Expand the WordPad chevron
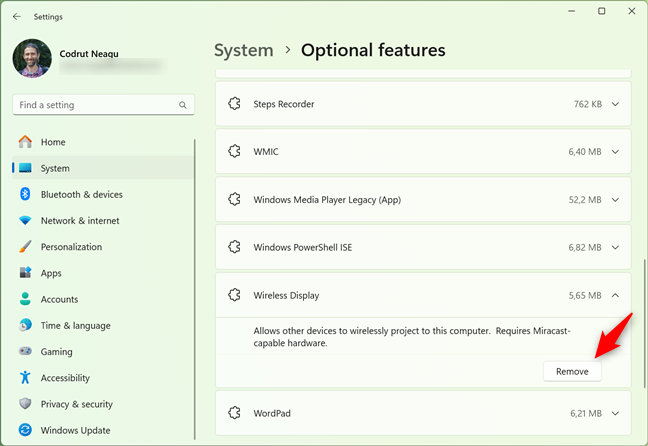 615,413
